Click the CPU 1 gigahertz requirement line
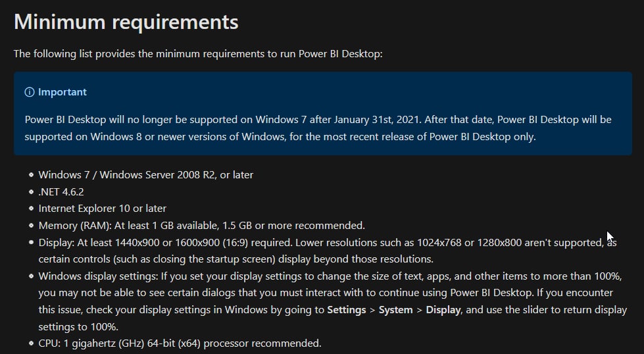The height and width of the screenshot is (354, 644). click(x=180, y=343)
